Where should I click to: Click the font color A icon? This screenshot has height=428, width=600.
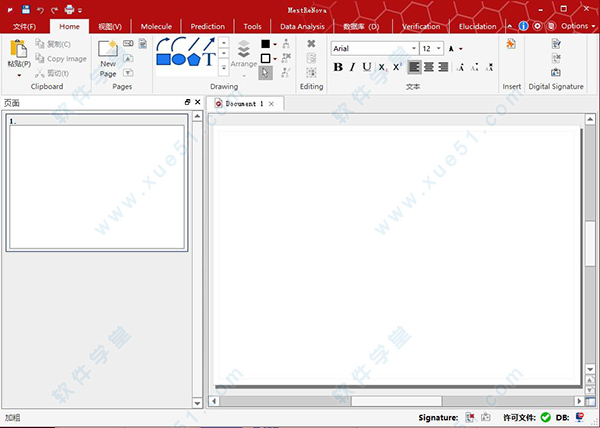(x=452, y=49)
